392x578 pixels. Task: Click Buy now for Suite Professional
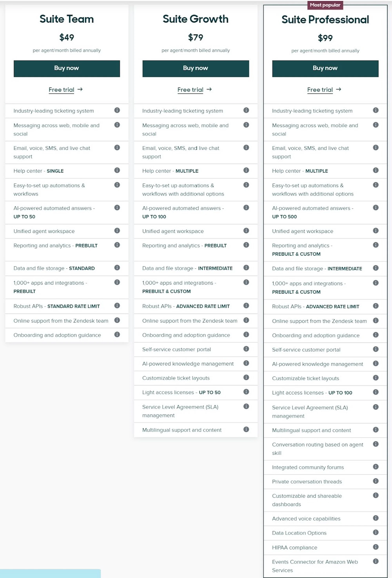[x=326, y=68]
